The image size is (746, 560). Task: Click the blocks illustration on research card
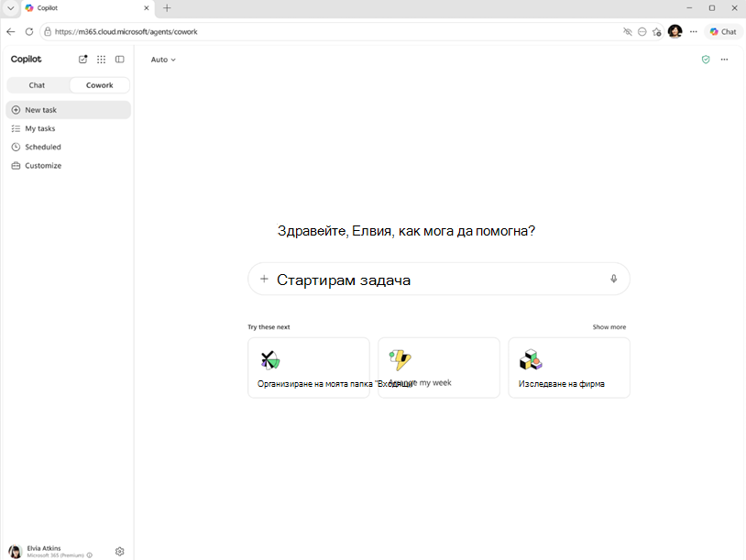[531, 359]
